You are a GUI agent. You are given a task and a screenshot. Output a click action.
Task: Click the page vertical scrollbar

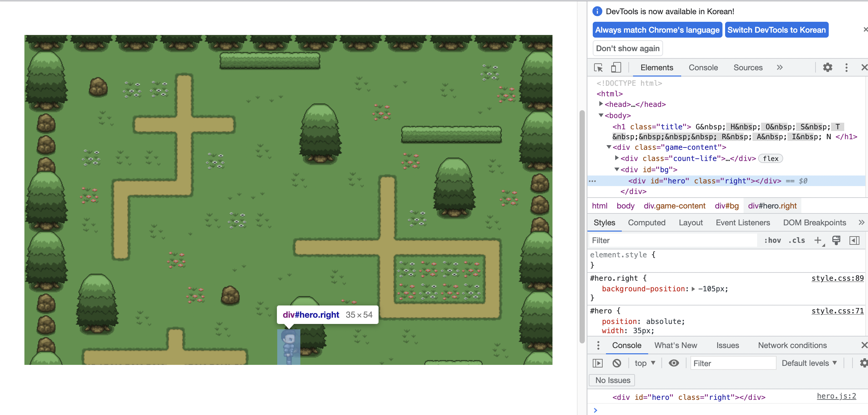point(582,226)
